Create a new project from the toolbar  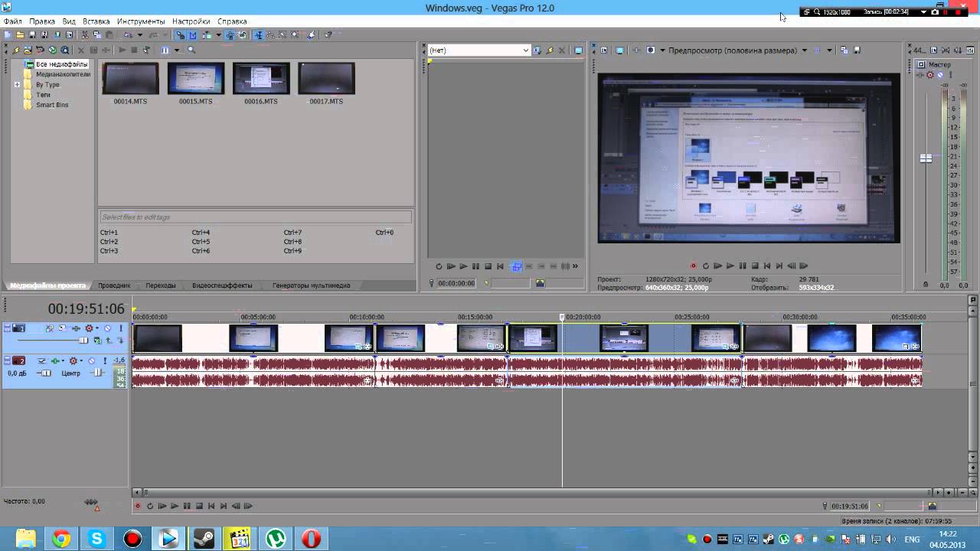pos(8,34)
